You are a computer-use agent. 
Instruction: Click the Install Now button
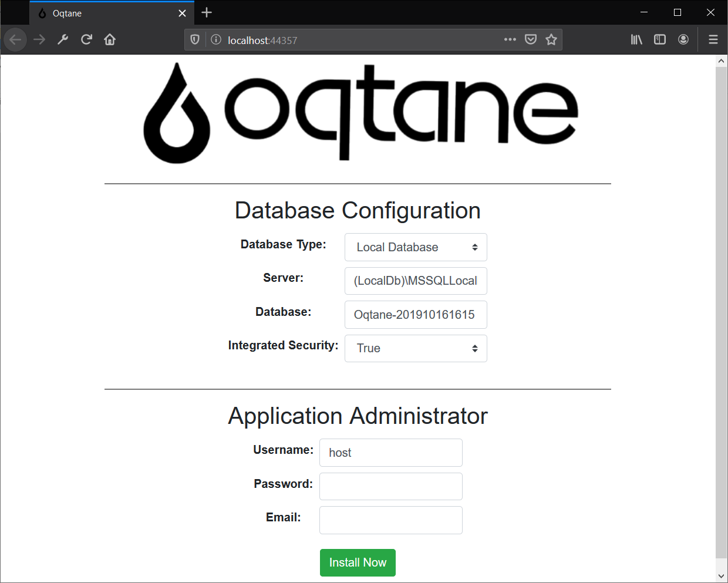click(358, 562)
